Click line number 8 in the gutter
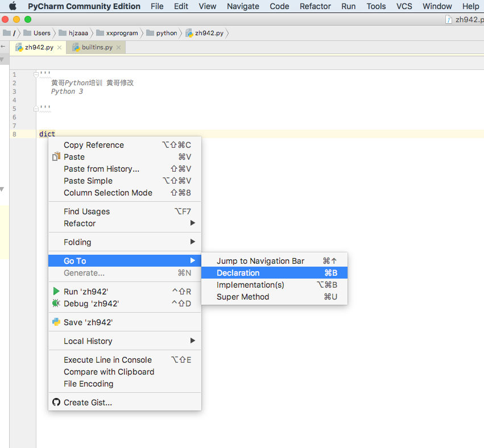This screenshot has width=484, height=448. click(x=14, y=134)
